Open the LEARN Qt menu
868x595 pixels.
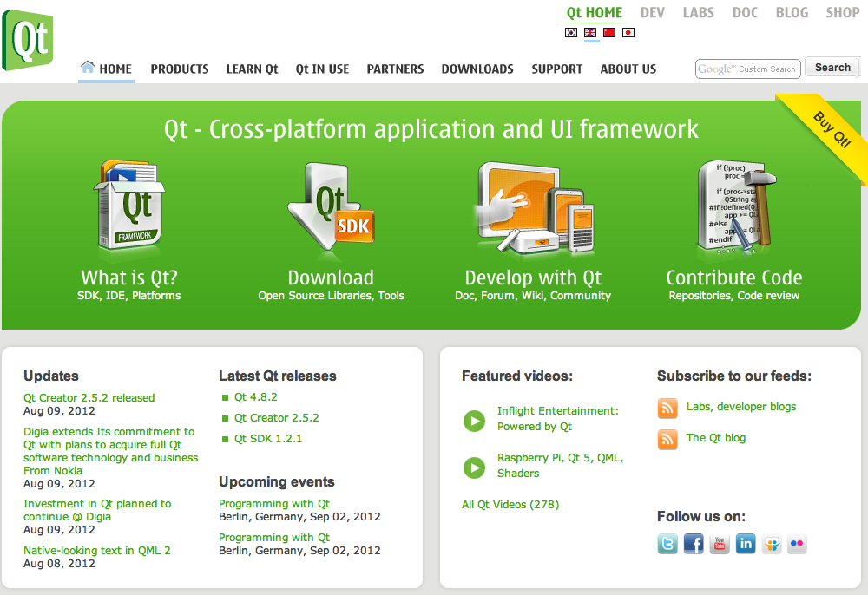tap(252, 69)
